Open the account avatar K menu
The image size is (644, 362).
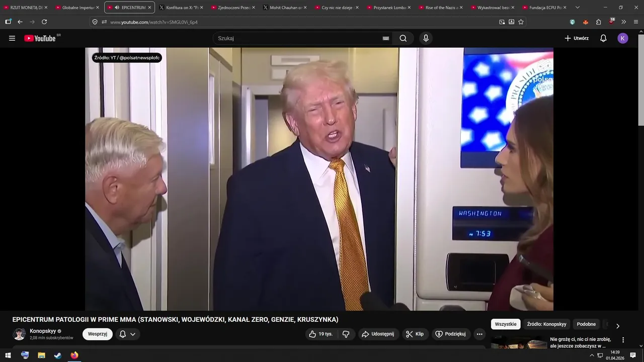(x=623, y=38)
